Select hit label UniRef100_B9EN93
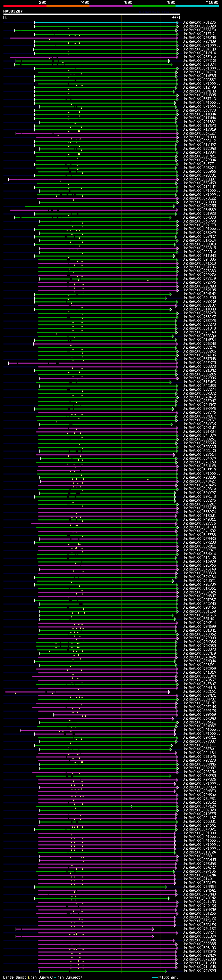 199,286
